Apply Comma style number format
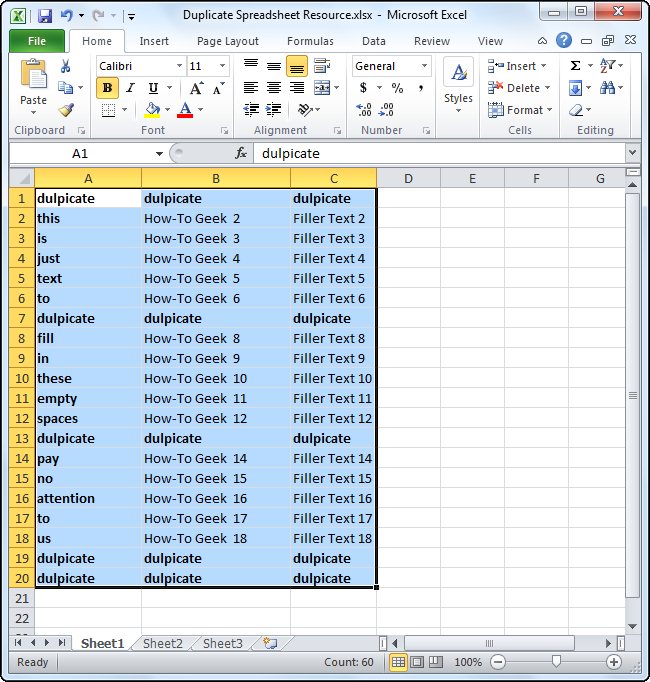The width and height of the screenshot is (650, 682). (x=420, y=88)
